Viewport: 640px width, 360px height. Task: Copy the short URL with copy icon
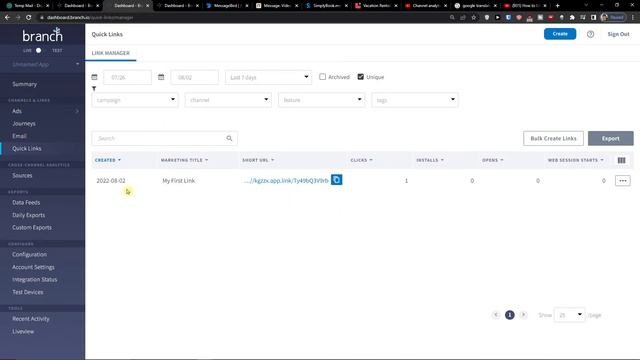click(x=336, y=180)
